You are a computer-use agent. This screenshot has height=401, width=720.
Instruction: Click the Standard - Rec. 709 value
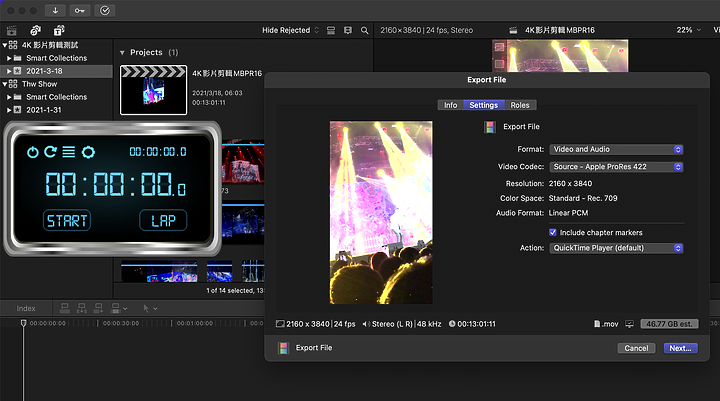(x=583, y=198)
